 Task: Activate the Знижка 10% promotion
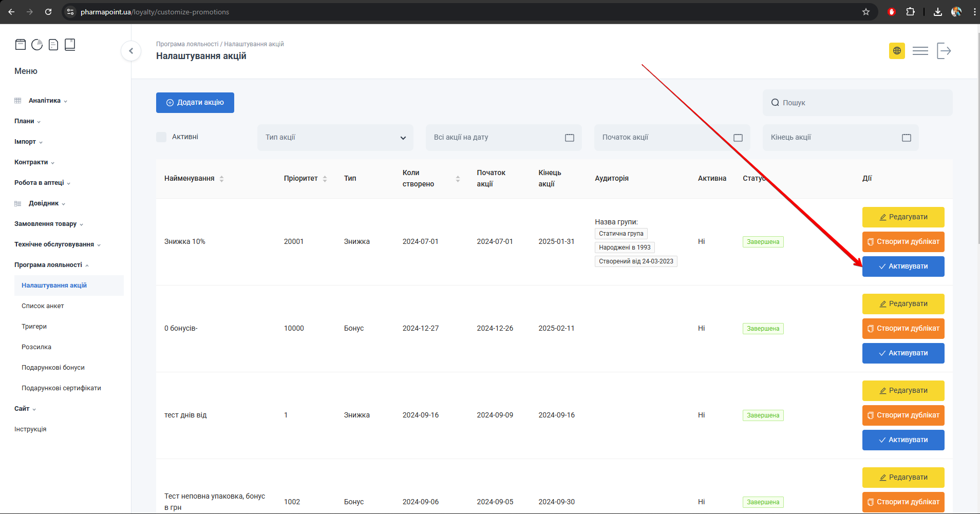[903, 266]
